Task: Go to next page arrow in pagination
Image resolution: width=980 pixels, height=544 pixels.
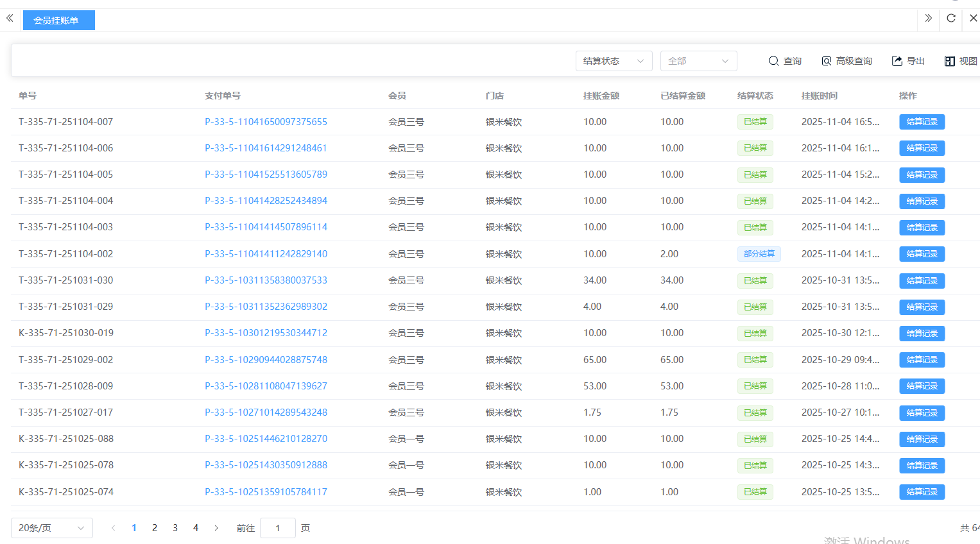Action: (x=216, y=528)
